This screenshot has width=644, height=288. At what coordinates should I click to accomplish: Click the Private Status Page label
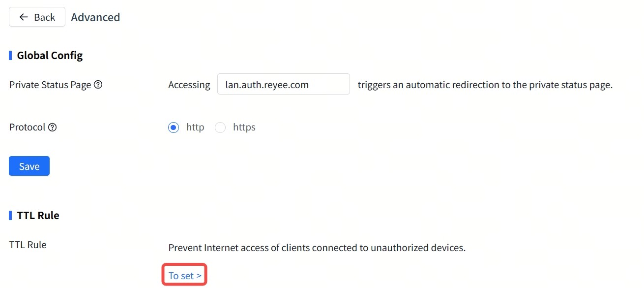click(50, 85)
